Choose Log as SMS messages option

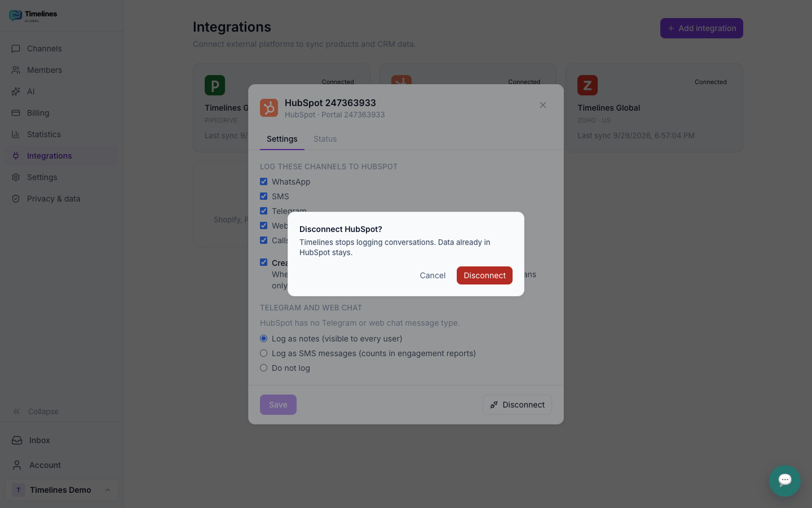click(x=263, y=353)
